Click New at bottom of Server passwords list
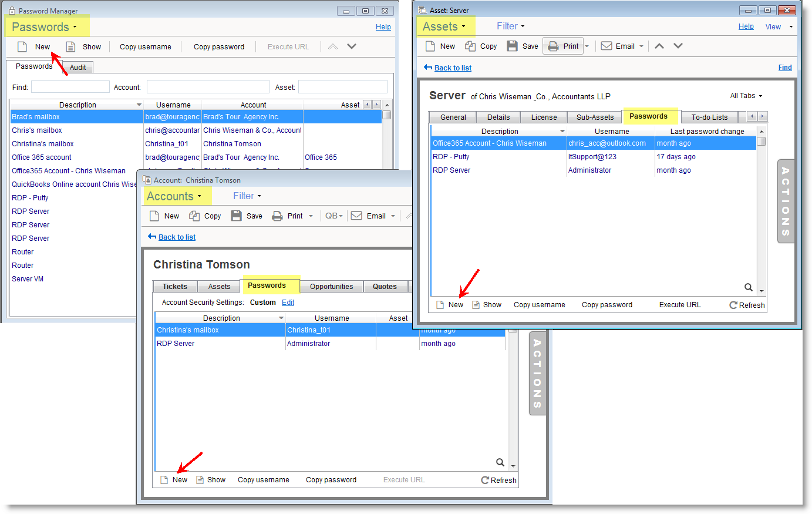 [x=450, y=305]
